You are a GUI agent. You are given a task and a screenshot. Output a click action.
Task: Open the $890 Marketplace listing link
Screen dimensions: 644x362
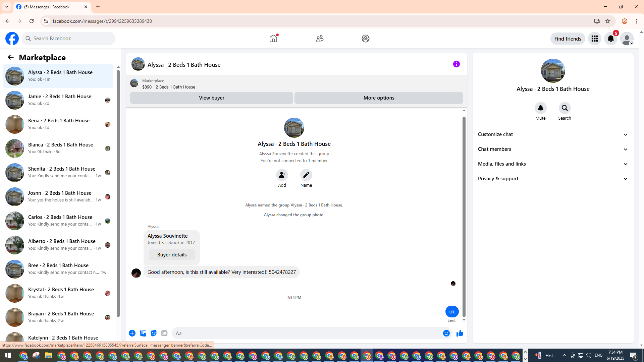[x=169, y=87]
